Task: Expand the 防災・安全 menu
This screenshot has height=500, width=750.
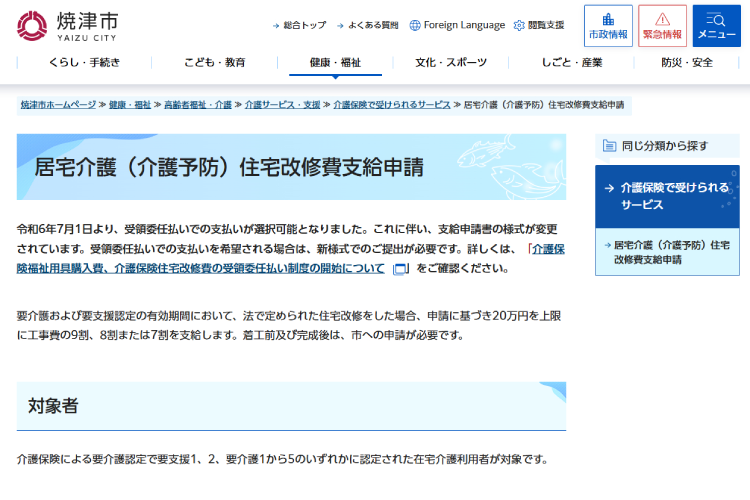Action: point(687,62)
